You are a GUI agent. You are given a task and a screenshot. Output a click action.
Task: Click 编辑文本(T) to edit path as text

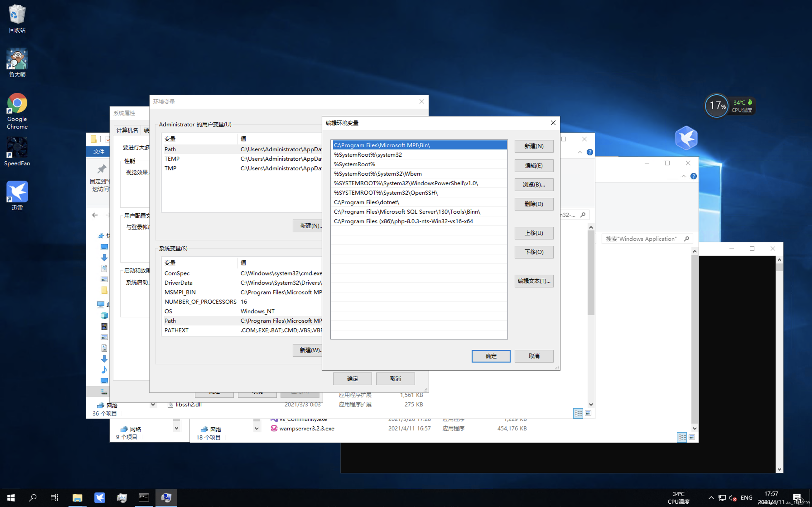[x=533, y=281]
